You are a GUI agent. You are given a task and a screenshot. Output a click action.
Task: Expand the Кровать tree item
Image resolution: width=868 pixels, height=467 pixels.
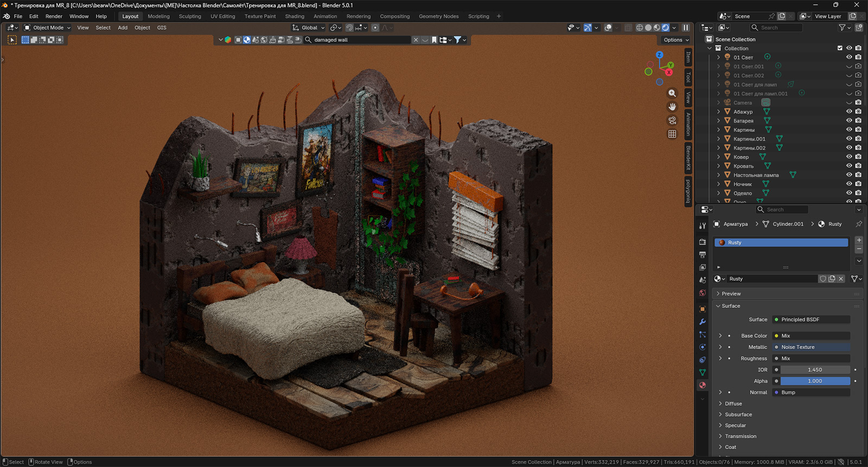pos(719,166)
